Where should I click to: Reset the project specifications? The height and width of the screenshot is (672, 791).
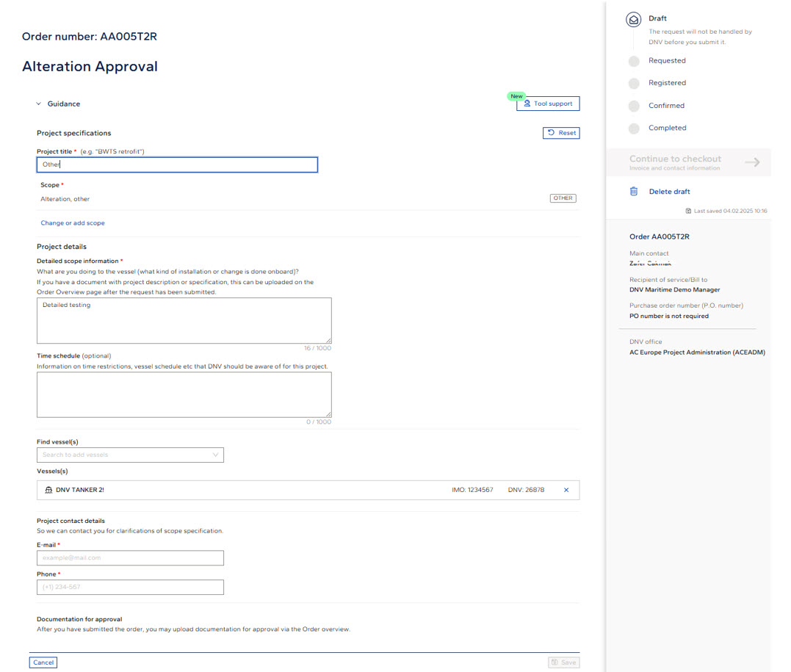coord(561,133)
